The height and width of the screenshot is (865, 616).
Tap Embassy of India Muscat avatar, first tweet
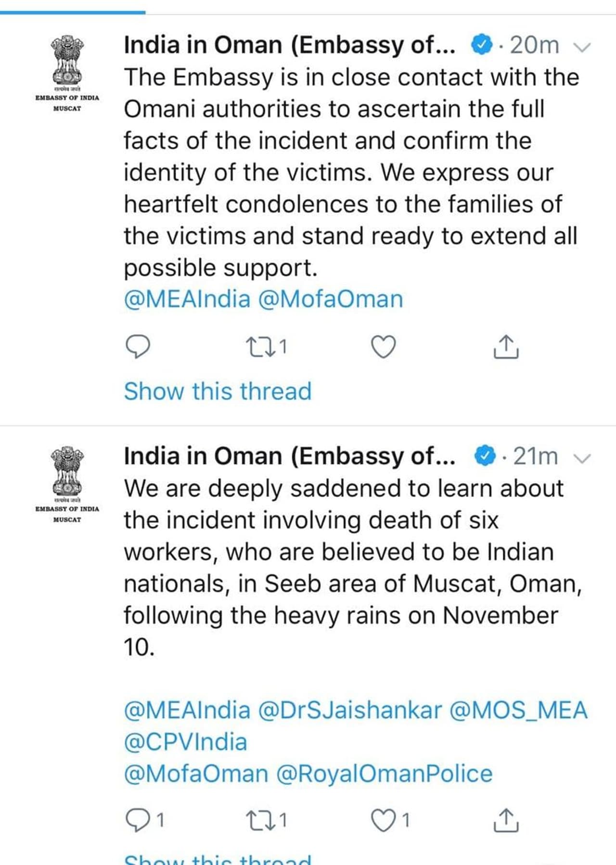tap(67, 73)
